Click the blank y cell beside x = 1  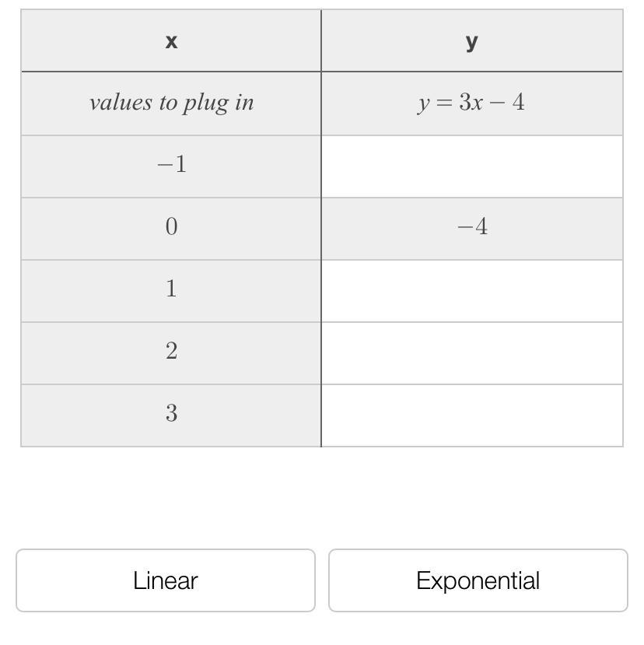click(x=472, y=290)
